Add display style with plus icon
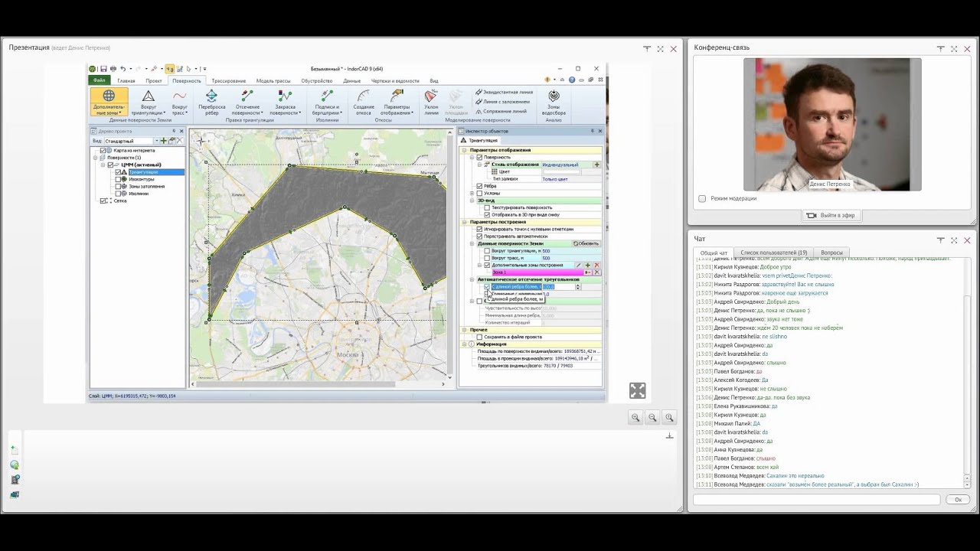 [x=596, y=165]
